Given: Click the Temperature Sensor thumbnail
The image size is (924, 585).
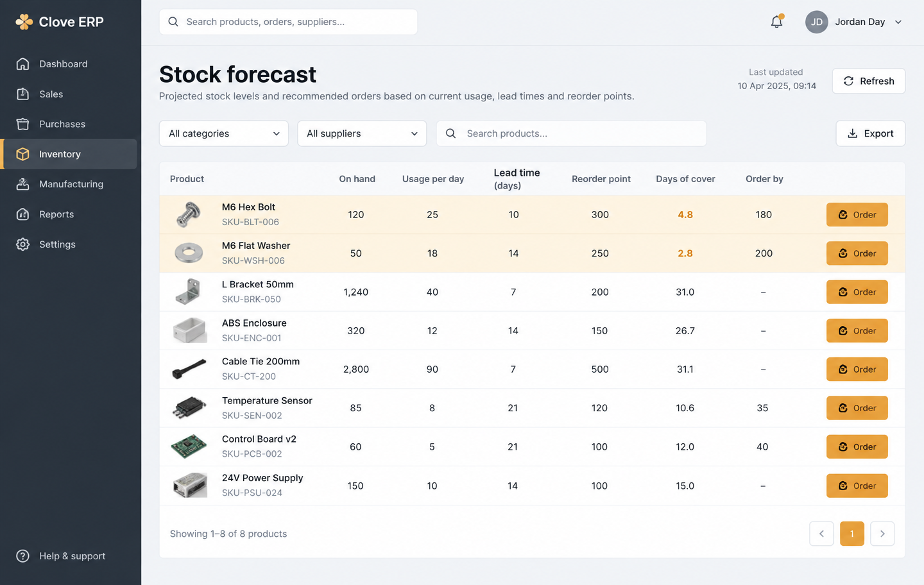Looking at the screenshot, I should point(189,408).
